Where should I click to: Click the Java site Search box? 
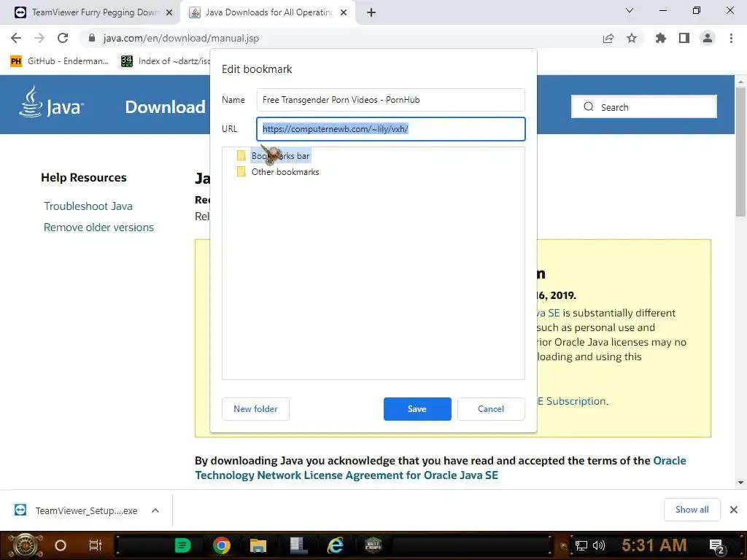[x=644, y=106]
